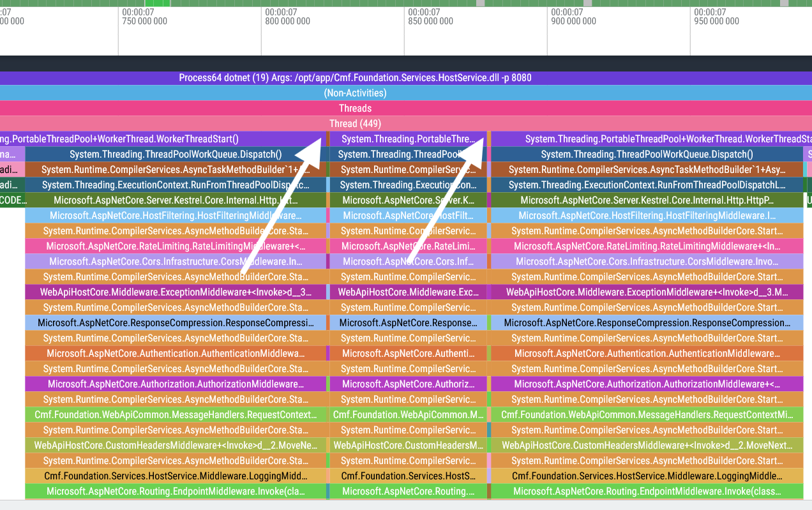Select leftmost HostFilteringMiddleware slice
812x510 pixels.
click(176, 216)
